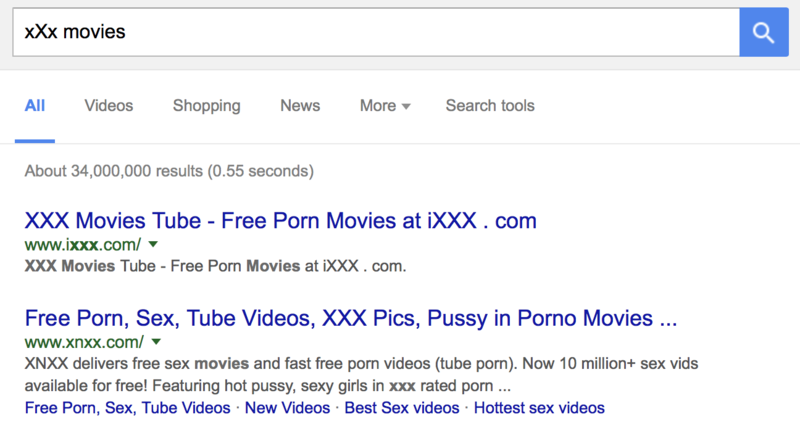The height and width of the screenshot is (438, 800).
Task: Click the blue magnifier search button
Action: click(x=764, y=32)
